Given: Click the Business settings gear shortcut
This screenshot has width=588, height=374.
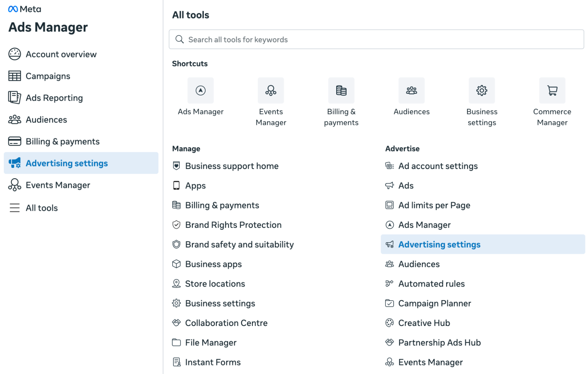Looking at the screenshot, I should point(482,90).
